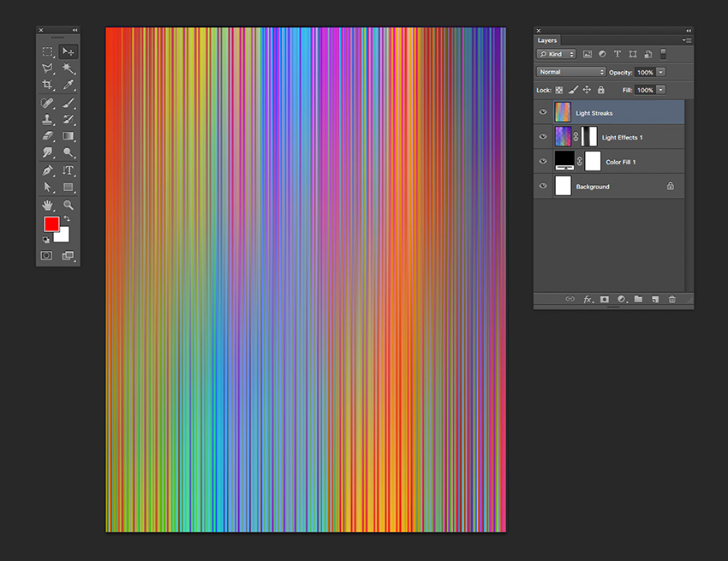Screen dimensions: 728x561
Task: Select the Background layer name
Action: point(593,187)
